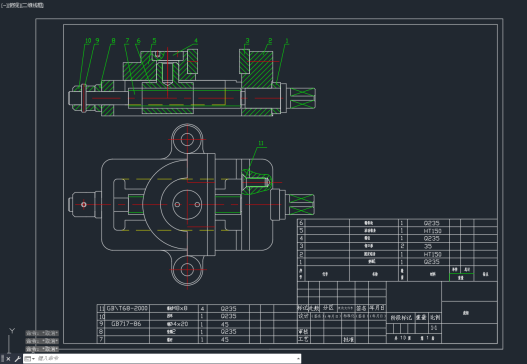Select the 签名 title block cell
The image size is (527, 364).
pos(361,308)
